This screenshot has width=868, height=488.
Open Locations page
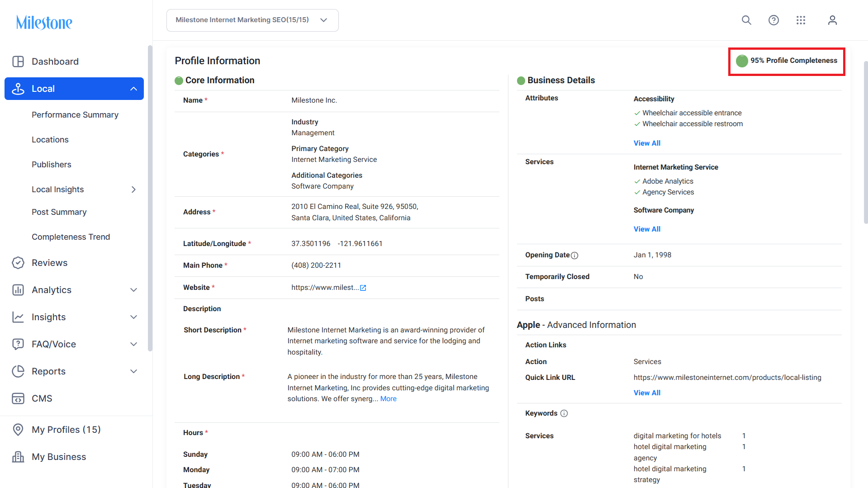tap(50, 140)
